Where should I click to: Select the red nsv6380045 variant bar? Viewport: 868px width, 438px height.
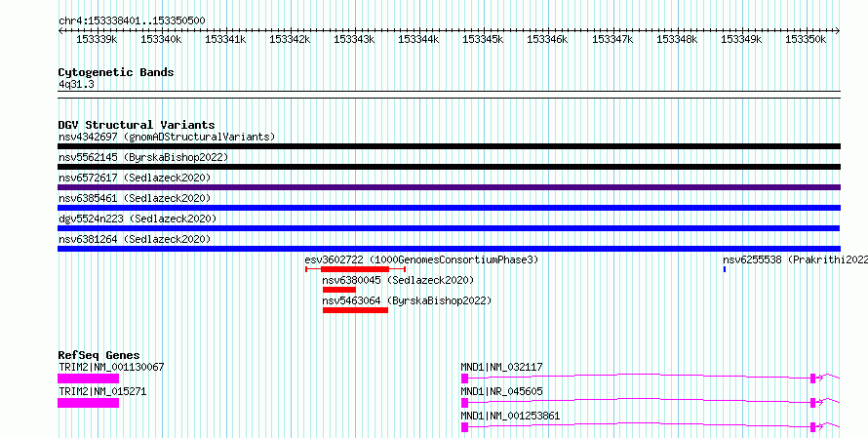339,290
